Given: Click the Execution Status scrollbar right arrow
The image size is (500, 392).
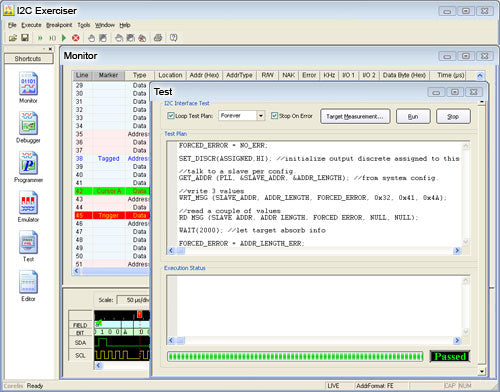Looking at the screenshot, I should (x=457, y=340).
